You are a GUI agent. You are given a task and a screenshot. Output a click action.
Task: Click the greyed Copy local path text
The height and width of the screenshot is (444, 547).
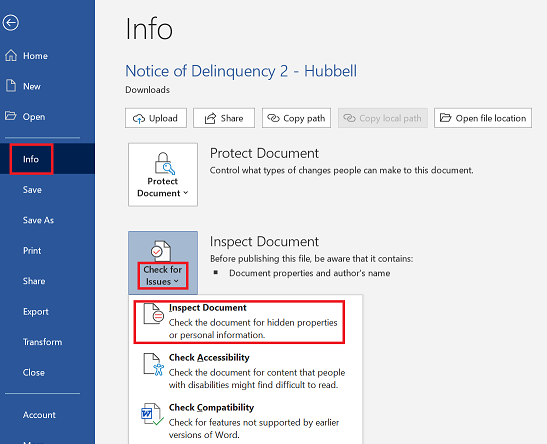tap(390, 119)
